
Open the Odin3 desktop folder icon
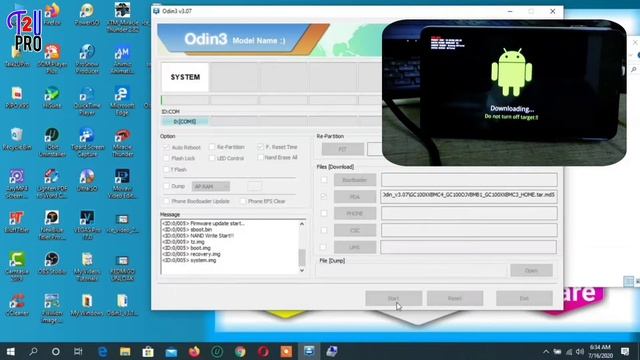(122, 304)
